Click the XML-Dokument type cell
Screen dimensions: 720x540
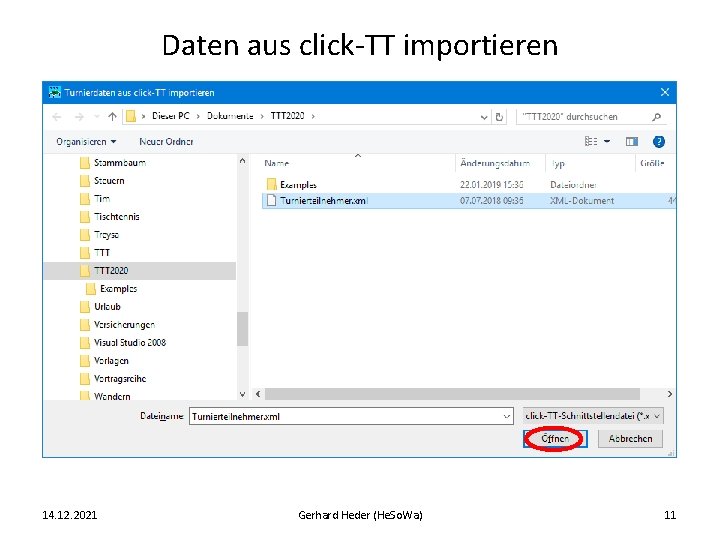[582, 201]
